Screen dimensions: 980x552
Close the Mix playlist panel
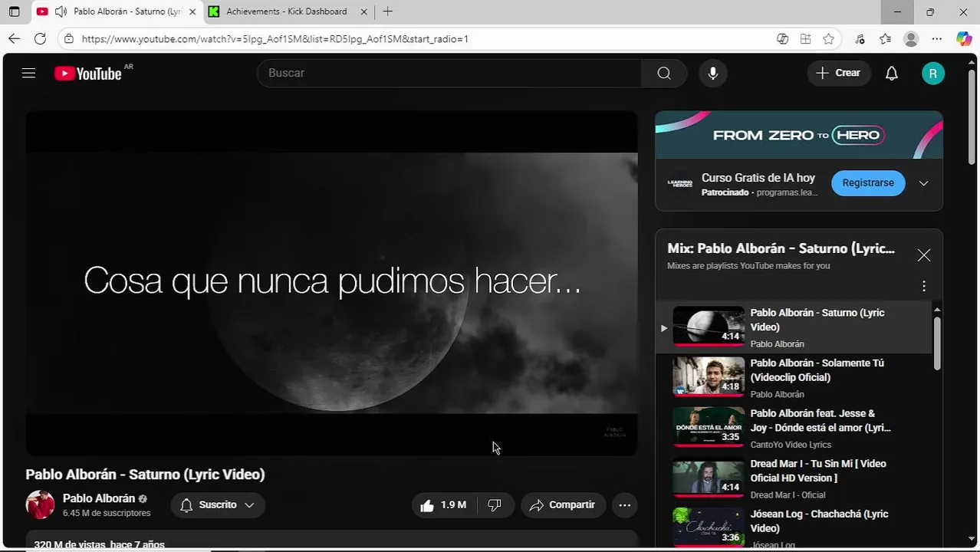[923, 255]
